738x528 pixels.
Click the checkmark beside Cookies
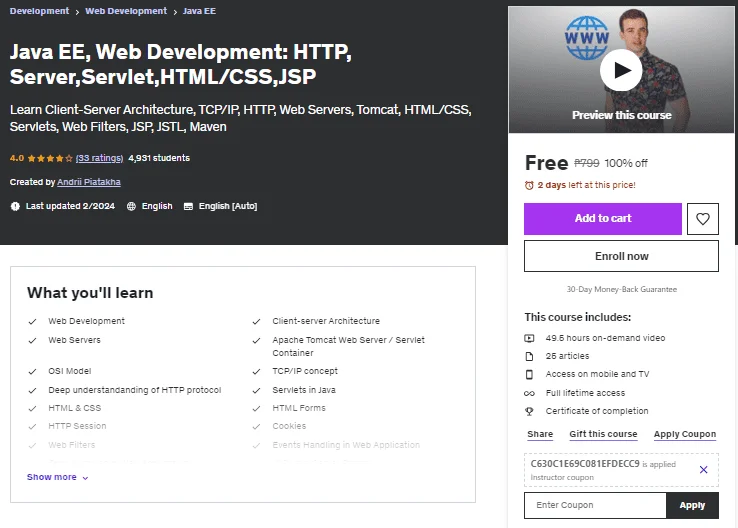(257, 426)
